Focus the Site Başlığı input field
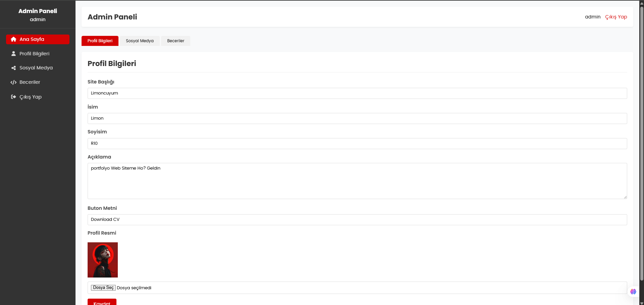 357,94
